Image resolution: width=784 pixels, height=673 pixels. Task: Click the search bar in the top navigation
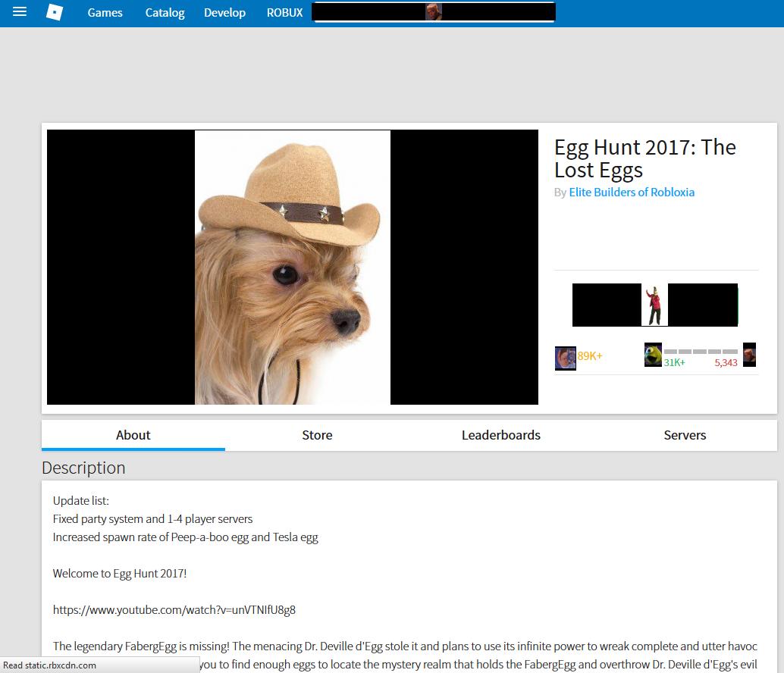pyautogui.click(x=434, y=12)
